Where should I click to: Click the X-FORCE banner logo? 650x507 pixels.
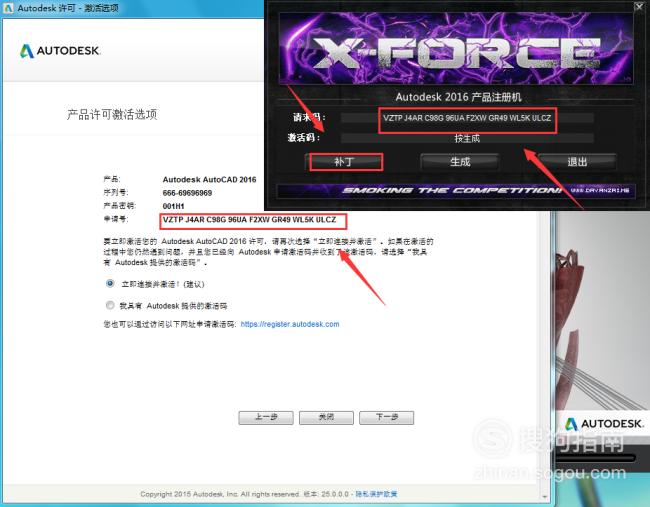coord(456,50)
